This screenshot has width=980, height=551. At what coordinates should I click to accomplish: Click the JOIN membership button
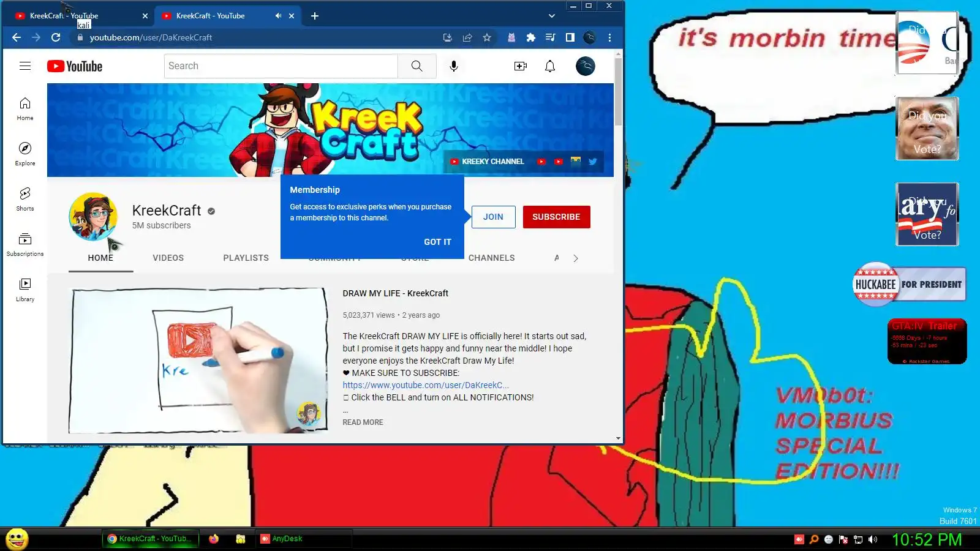click(x=493, y=217)
